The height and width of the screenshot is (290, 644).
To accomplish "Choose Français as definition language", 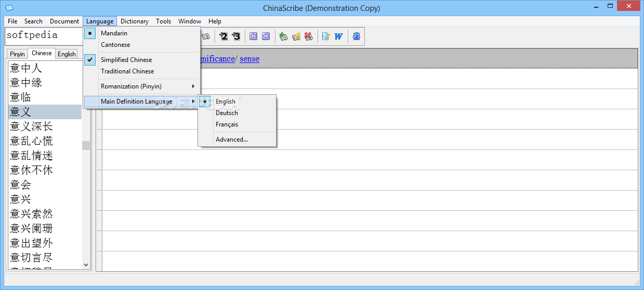I will click(x=238, y=124).
